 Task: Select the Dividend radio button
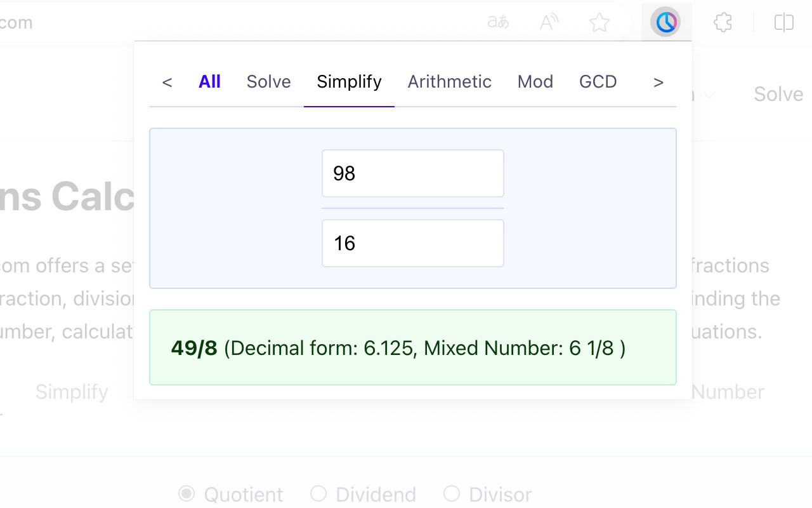click(318, 493)
